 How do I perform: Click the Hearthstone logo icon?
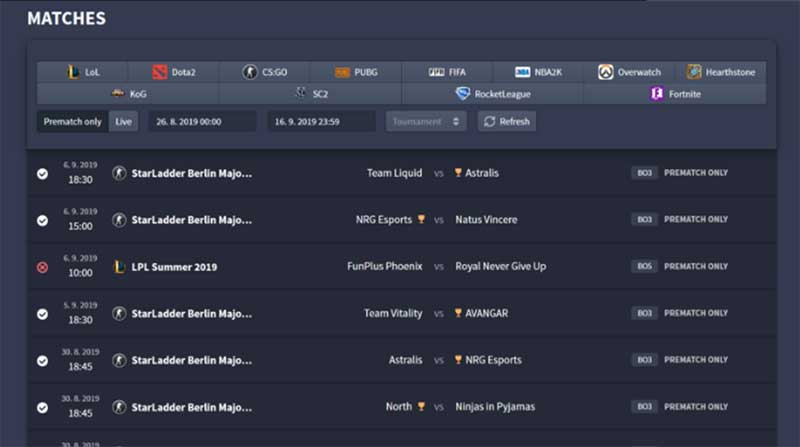pos(694,72)
